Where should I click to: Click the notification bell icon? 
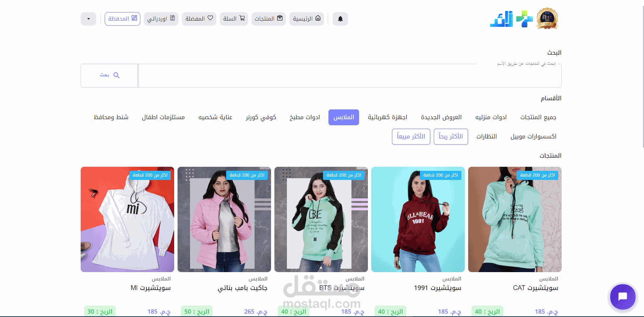pos(340,19)
